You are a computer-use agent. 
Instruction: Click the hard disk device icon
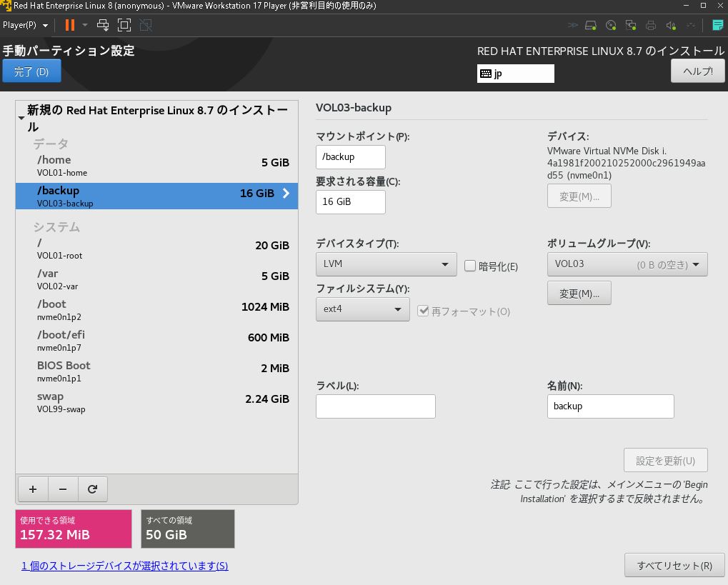(x=591, y=25)
